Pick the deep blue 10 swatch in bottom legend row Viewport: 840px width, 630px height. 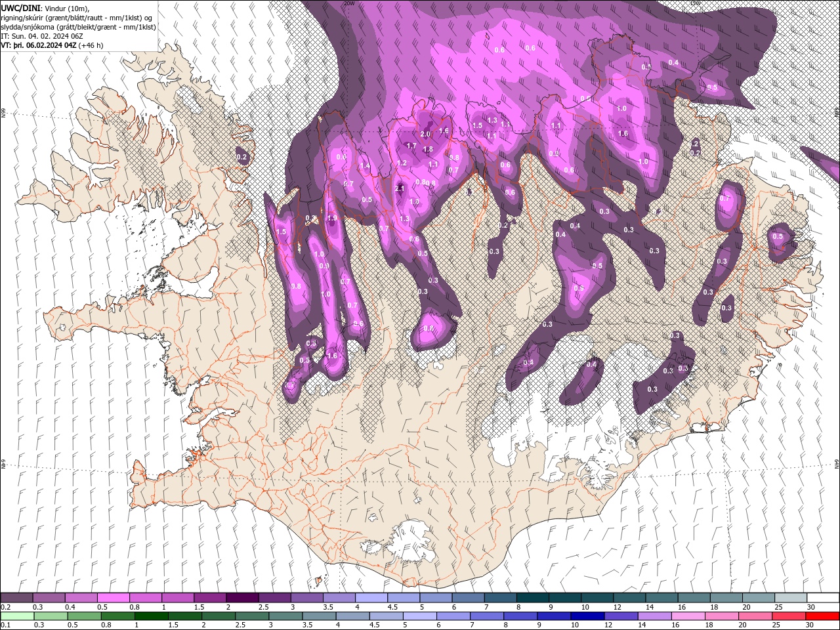587,616
